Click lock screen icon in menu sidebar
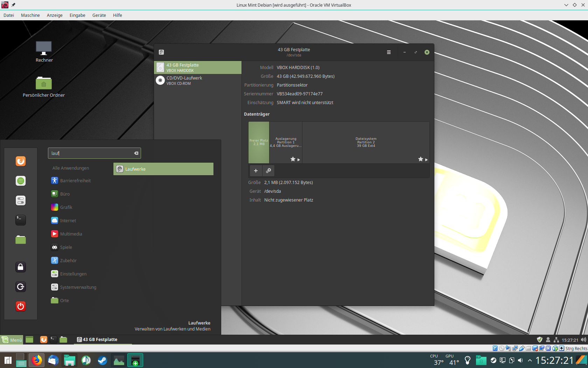588x368 pixels. pyautogui.click(x=21, y=267)
